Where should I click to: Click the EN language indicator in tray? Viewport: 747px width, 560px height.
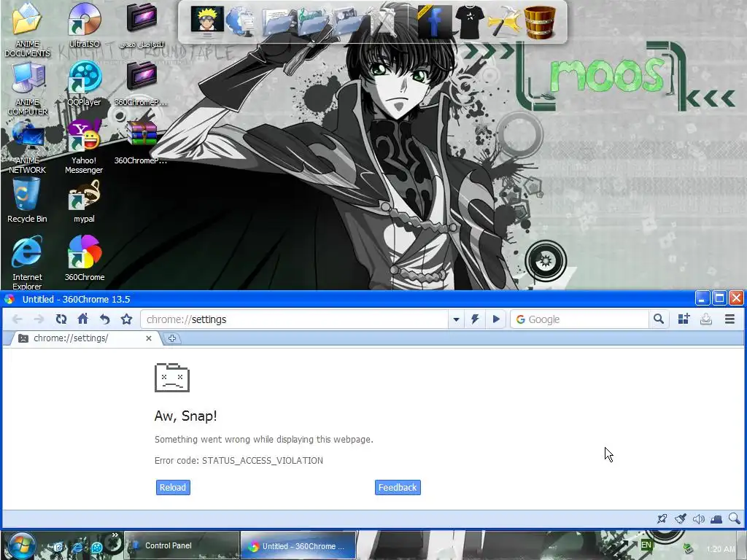[x=646, y=545]
